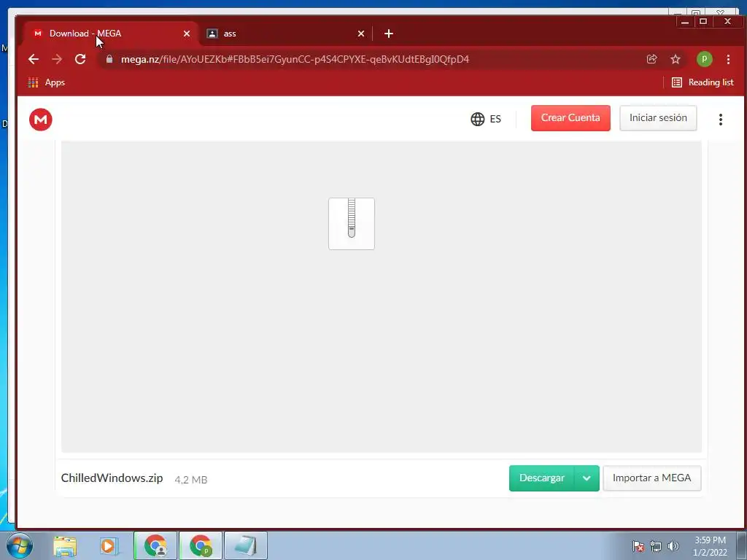Bookmark this page with the star
Viewport: 747px width, 560px height.
click(675, 59)
